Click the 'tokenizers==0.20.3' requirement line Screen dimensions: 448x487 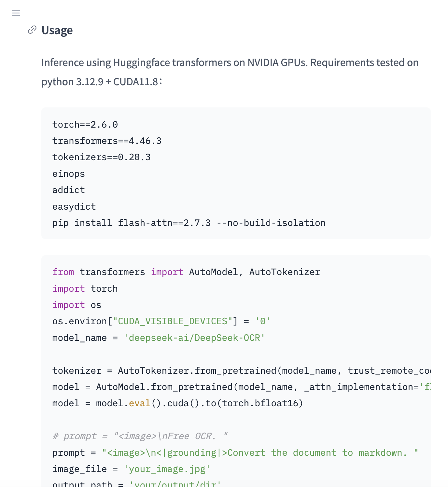101,157
